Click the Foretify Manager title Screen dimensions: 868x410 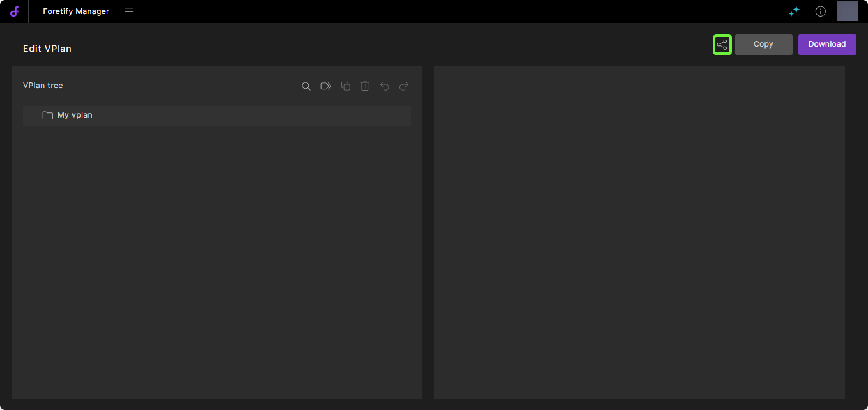75,11
